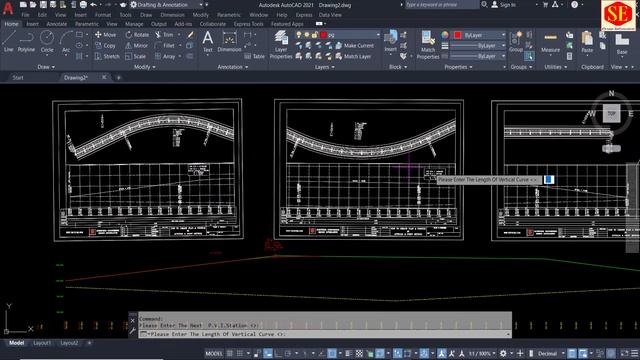640x360 pixels.
Task: Open the Insert ribbon tab
Action: [32, 24]
